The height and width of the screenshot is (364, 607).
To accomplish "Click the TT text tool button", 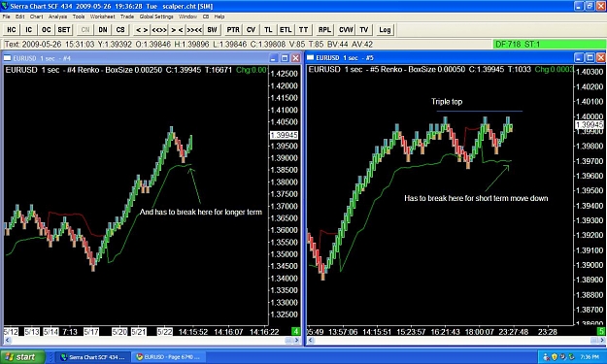I will click(303, 30).
